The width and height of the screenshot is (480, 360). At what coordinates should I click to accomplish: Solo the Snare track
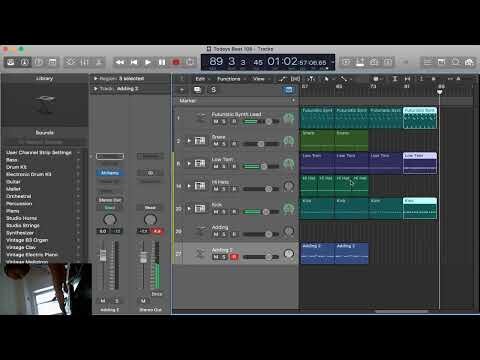224,144
